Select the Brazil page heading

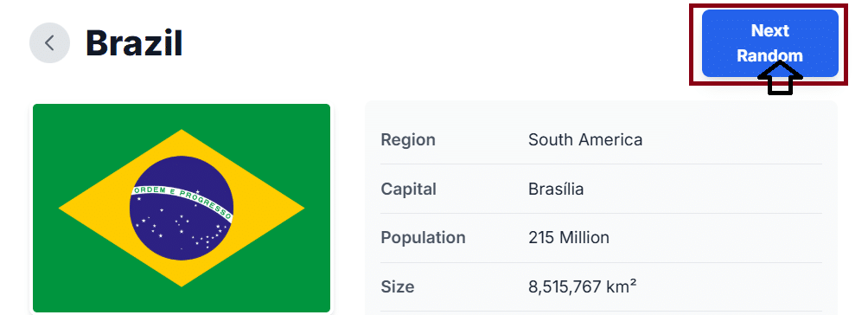point(134,42)
